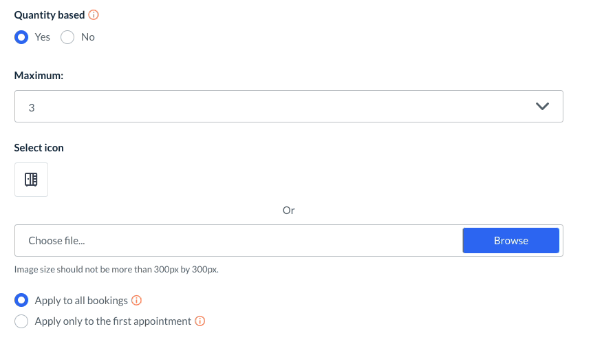Click info icon next to Apply to all bookings
Screen dimensions: 593x364
[x=136, y=301]
